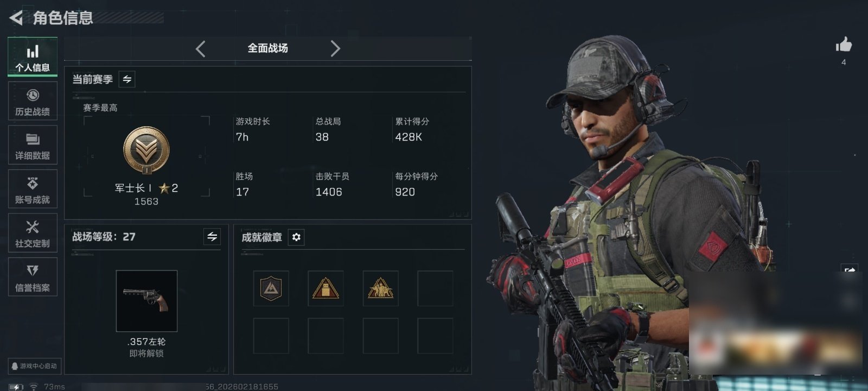
Task: Select the second triangular achievement badge
Action: click(325, 288)
